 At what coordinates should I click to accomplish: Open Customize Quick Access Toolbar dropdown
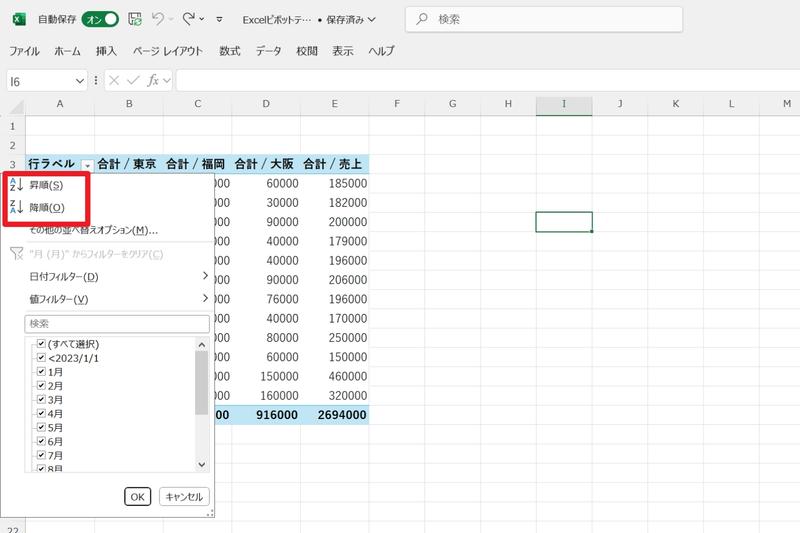point(219,19)
